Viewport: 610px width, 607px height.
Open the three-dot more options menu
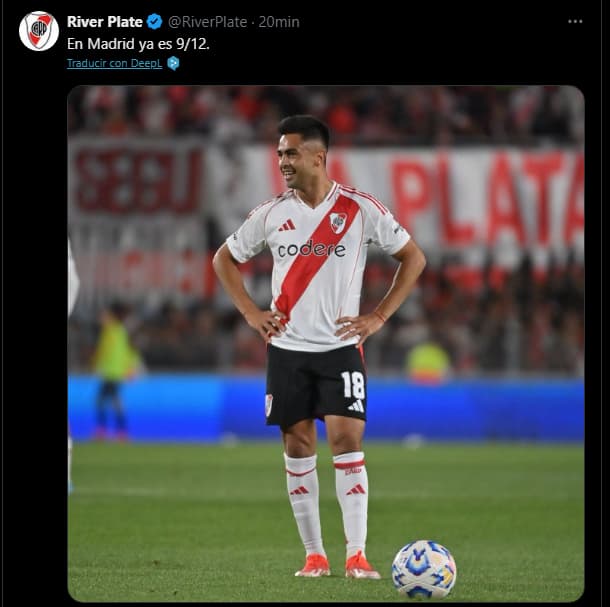pos(575,21)
